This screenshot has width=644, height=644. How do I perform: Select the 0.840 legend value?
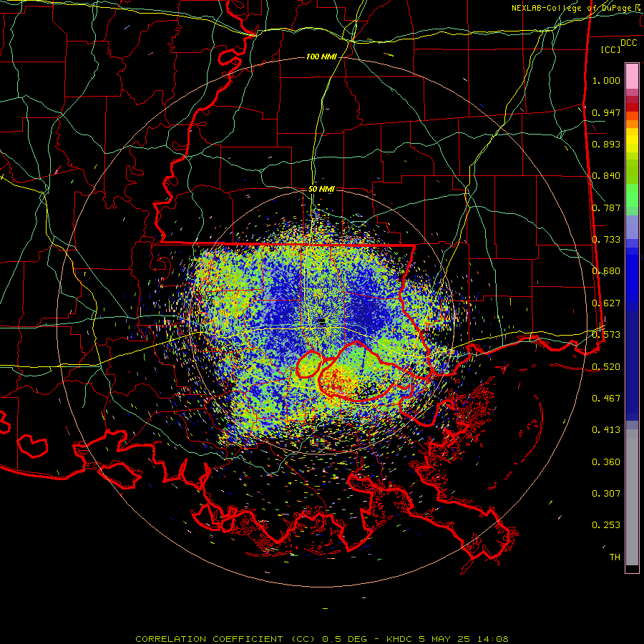606,176
